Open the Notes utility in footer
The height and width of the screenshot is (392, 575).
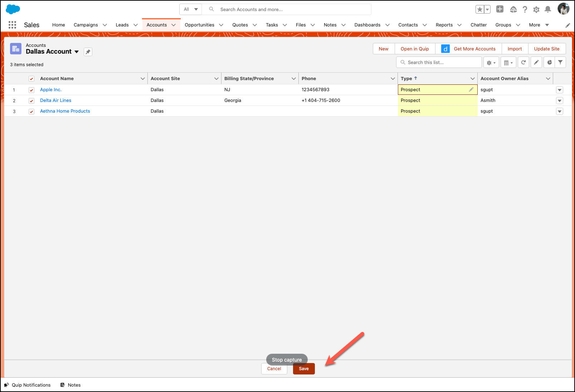pyautogui.click(x=70, y=385)
